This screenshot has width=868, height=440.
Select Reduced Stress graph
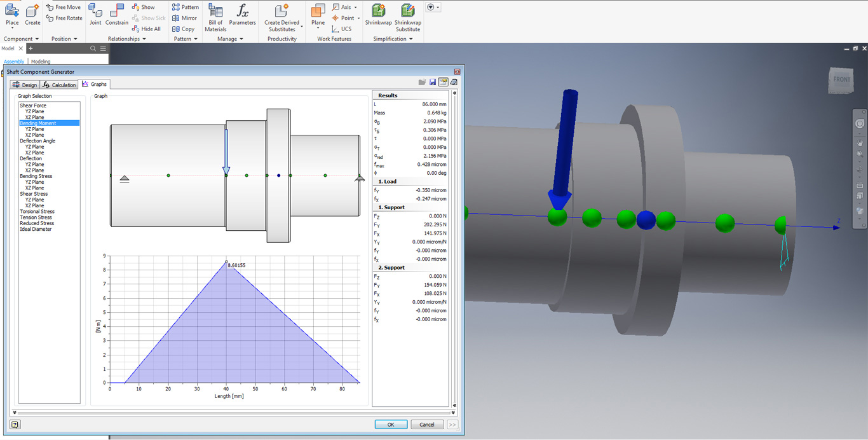[x=37, y=223]
